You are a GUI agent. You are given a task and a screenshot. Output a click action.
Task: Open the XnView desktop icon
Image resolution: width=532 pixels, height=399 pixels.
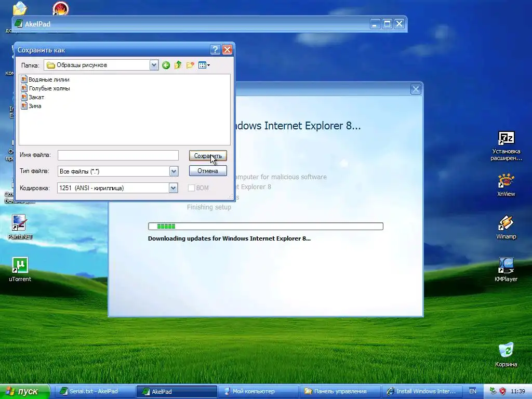pos(506,185)
